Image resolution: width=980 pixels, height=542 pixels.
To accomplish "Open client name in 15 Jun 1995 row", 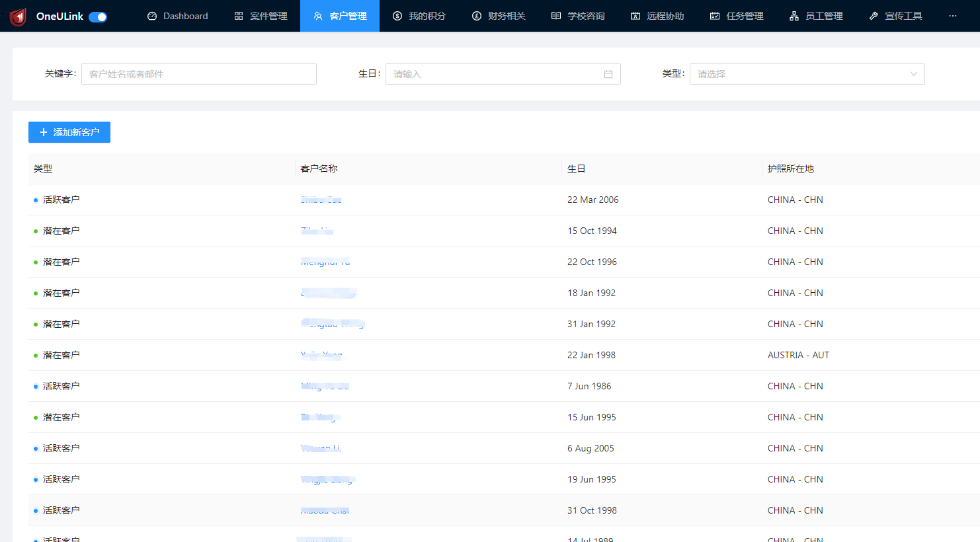I will [x=321, y=417].
